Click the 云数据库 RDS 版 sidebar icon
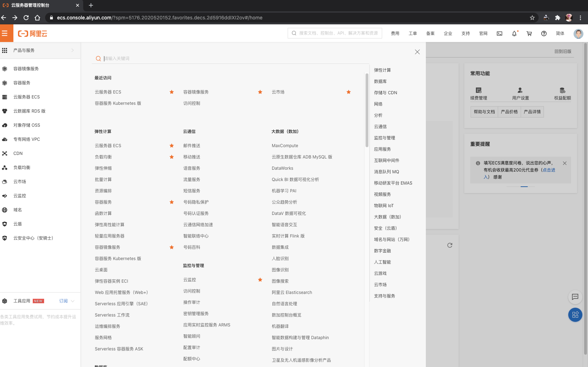This screenshot has height=367, width=588. pyautogui.click(x=5, y=111)
